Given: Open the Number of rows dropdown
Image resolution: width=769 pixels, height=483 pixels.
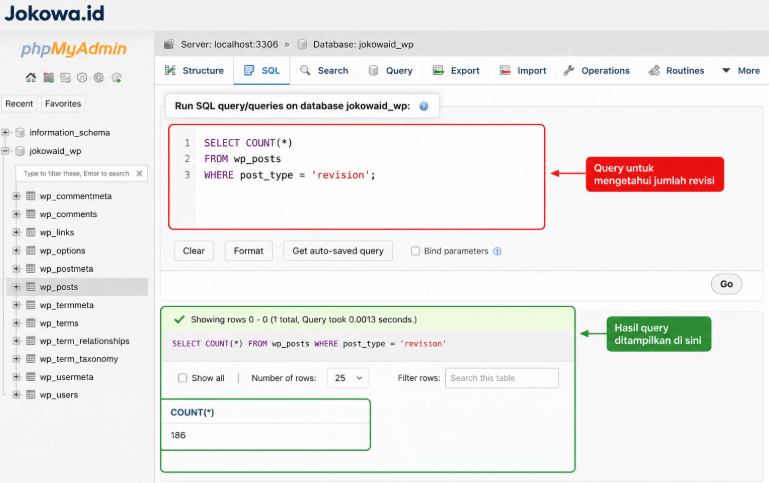Looking at the screenshot, I should tap(348, 378).
